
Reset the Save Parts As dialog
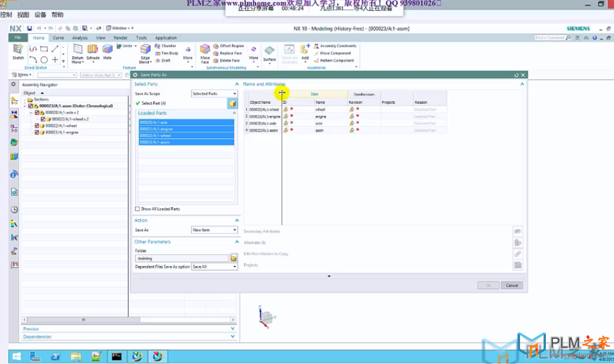coord(516,75)
